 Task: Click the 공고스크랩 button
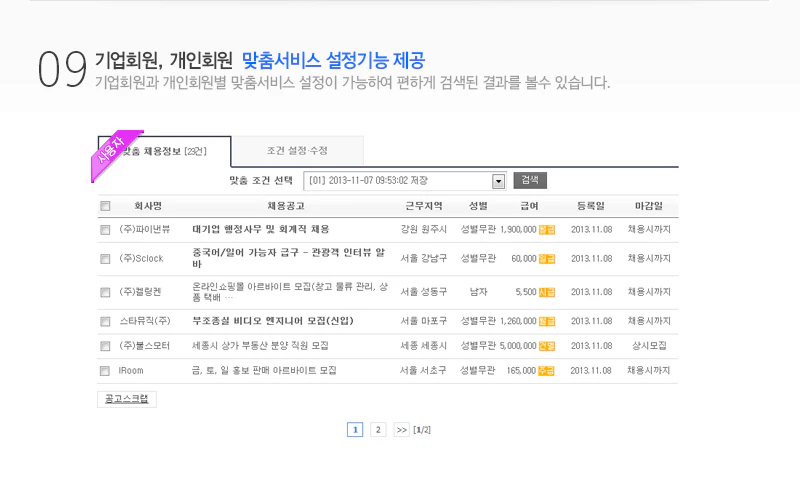pos(127,399)
